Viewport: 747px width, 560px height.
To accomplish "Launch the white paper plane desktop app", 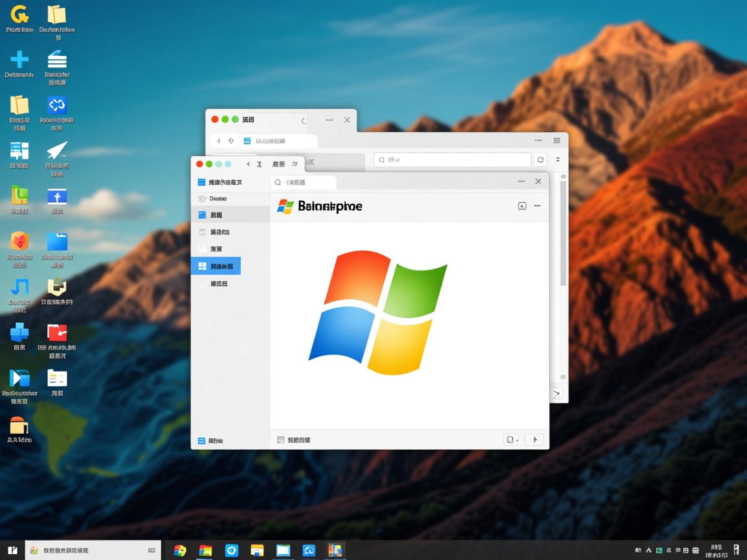I will tap(57, 151).
